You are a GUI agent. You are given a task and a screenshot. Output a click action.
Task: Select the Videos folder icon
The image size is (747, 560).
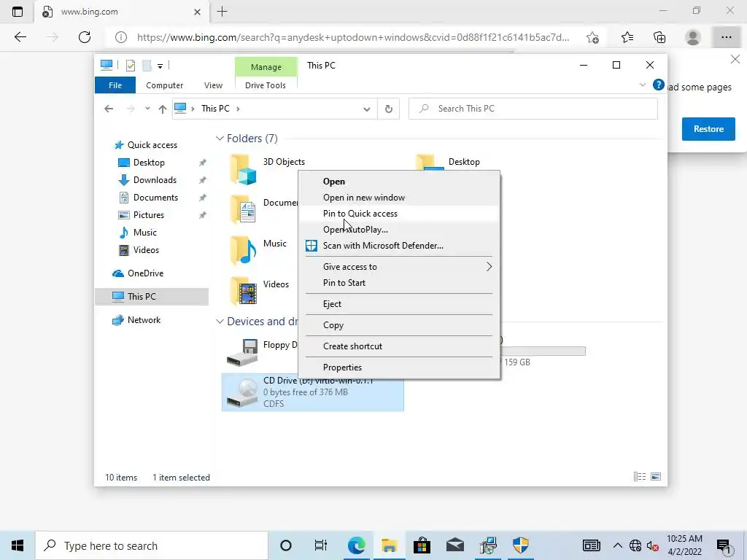244,291
